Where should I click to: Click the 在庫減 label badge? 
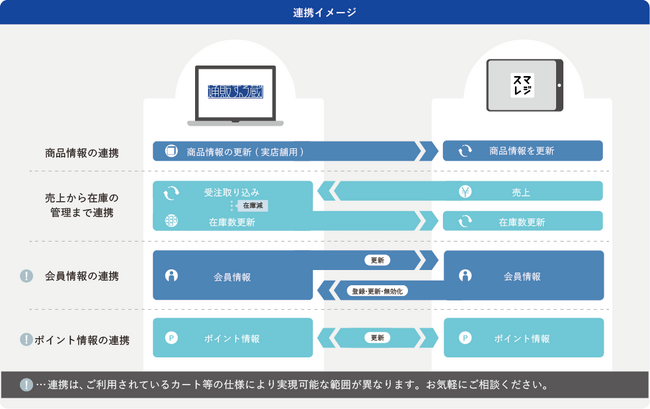tap(253, 205)
